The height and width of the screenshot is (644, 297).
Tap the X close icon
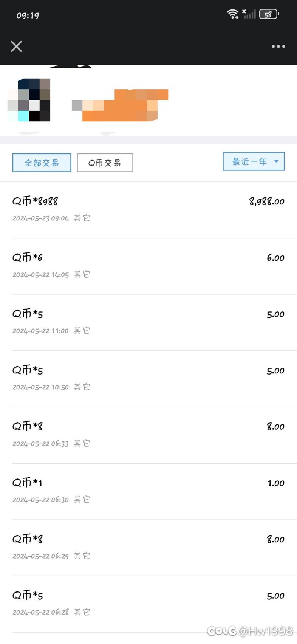pos(16,46)
